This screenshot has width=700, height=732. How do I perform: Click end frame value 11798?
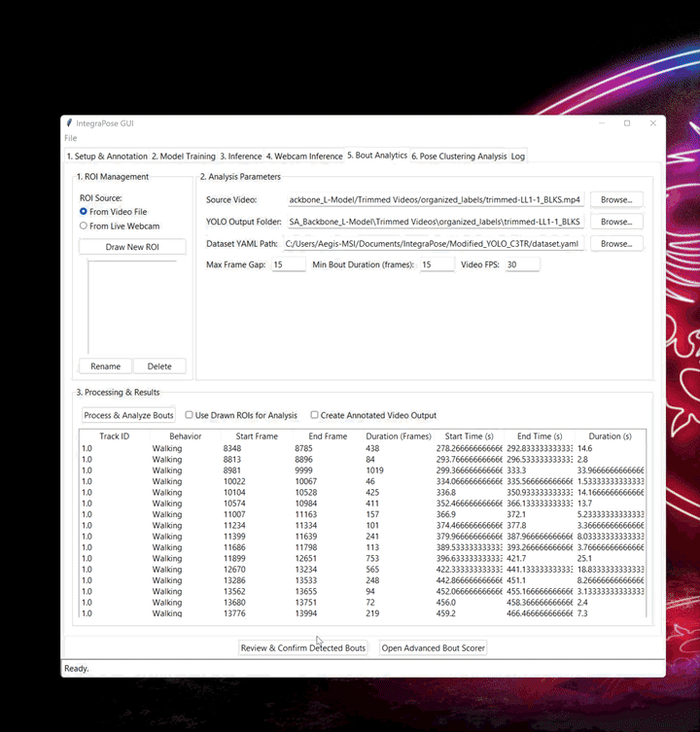click(306, 547)
